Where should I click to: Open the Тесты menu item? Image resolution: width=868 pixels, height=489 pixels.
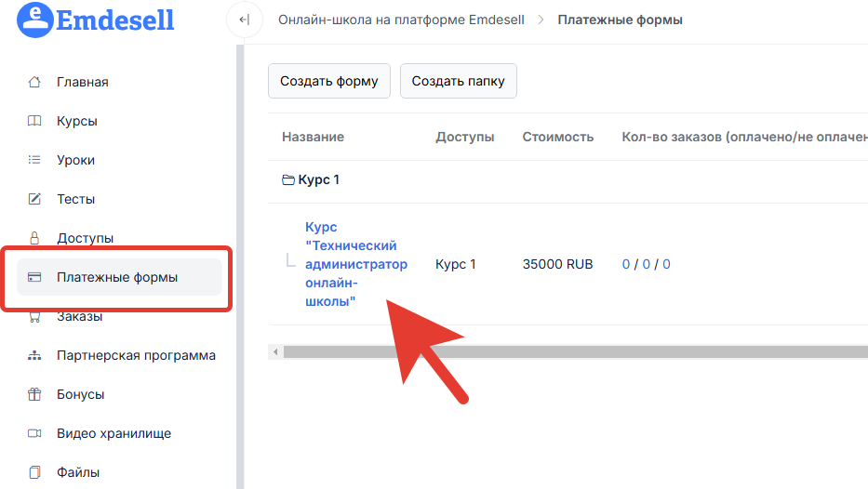[76, 199]
